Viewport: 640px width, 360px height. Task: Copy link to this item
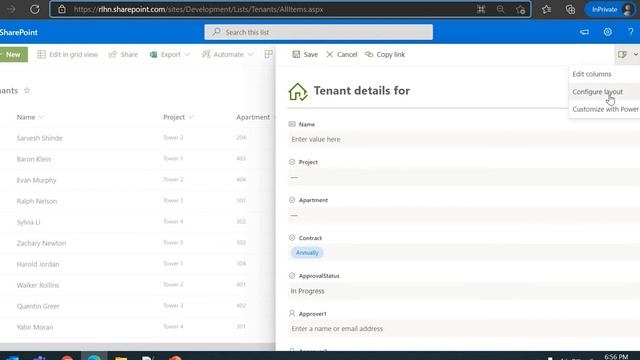click(x=385, y=54)
